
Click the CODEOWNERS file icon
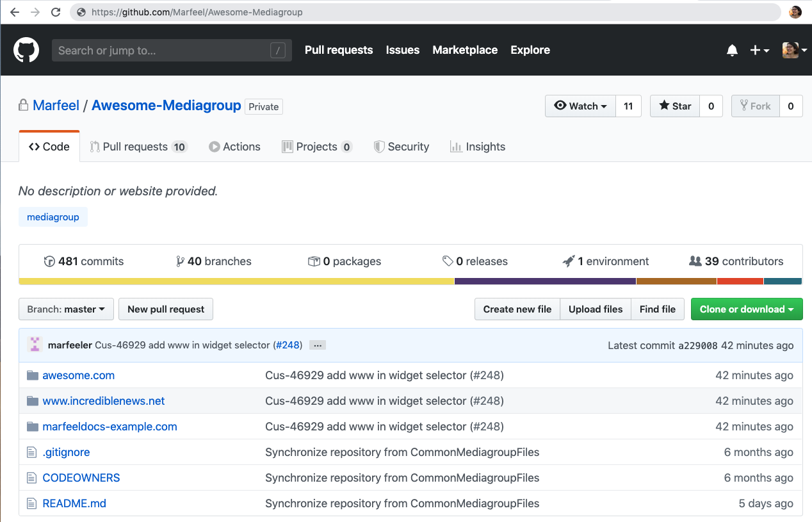[32, 478]
